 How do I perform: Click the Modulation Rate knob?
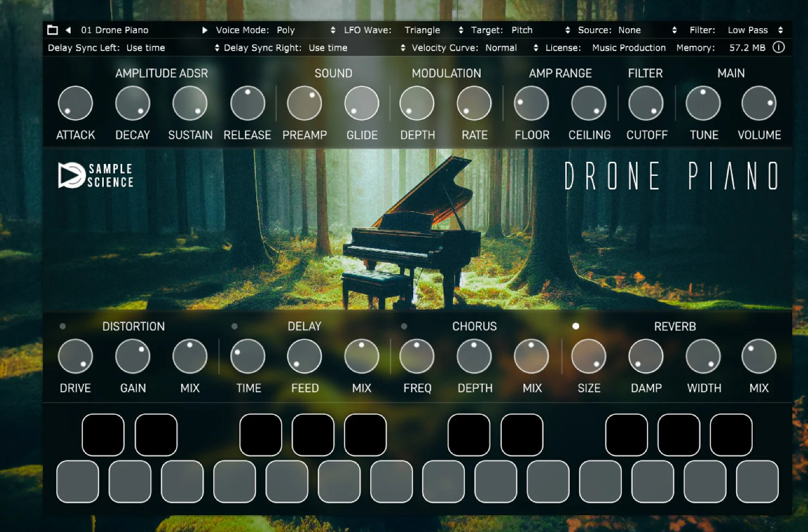coord(474,103)
